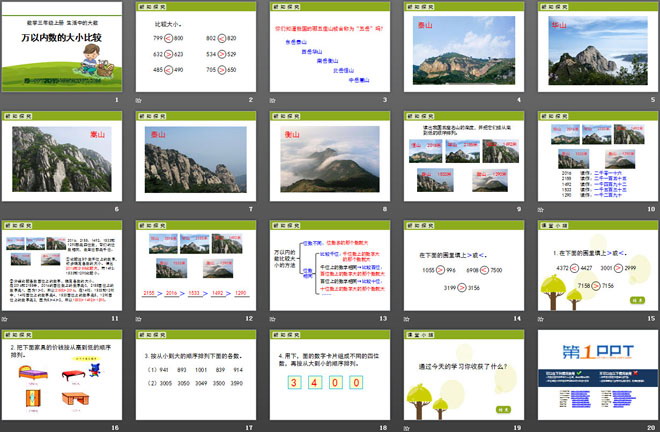The image size is (660, 432).
Task: Select slide 5 showing 华山 photo
Action: pos(598,47)
